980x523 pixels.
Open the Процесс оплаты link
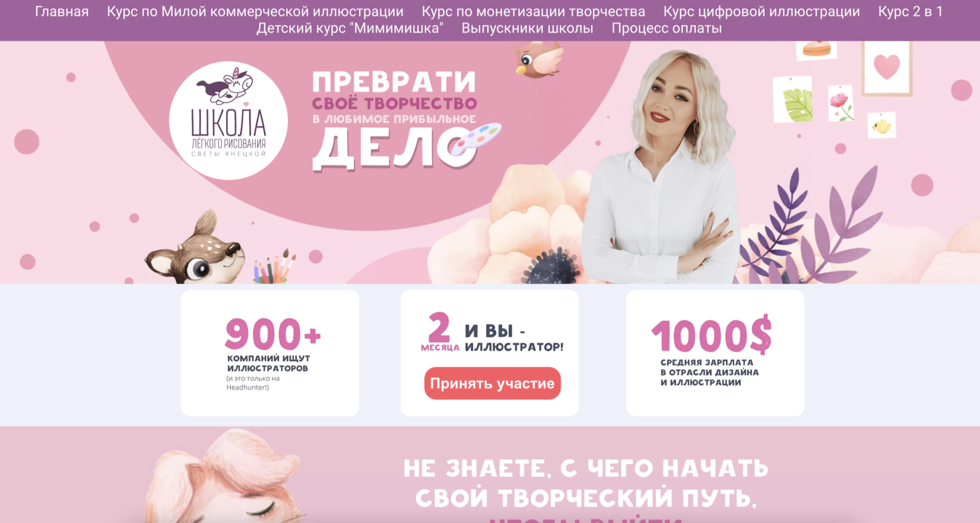[x=667, y=28]
